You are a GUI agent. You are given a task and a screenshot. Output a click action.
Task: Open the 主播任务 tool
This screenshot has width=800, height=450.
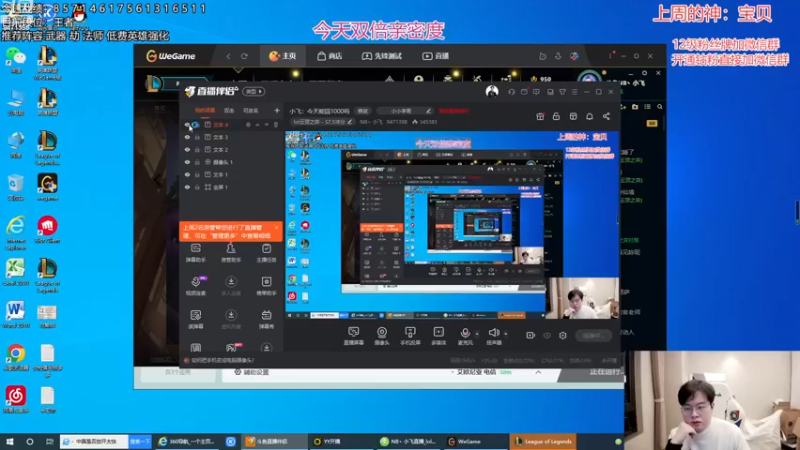(x=266, y=253)
